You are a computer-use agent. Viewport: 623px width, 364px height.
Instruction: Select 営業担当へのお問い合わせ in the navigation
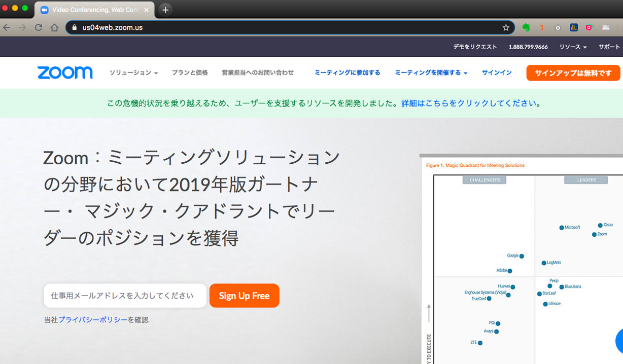(258, 73)
